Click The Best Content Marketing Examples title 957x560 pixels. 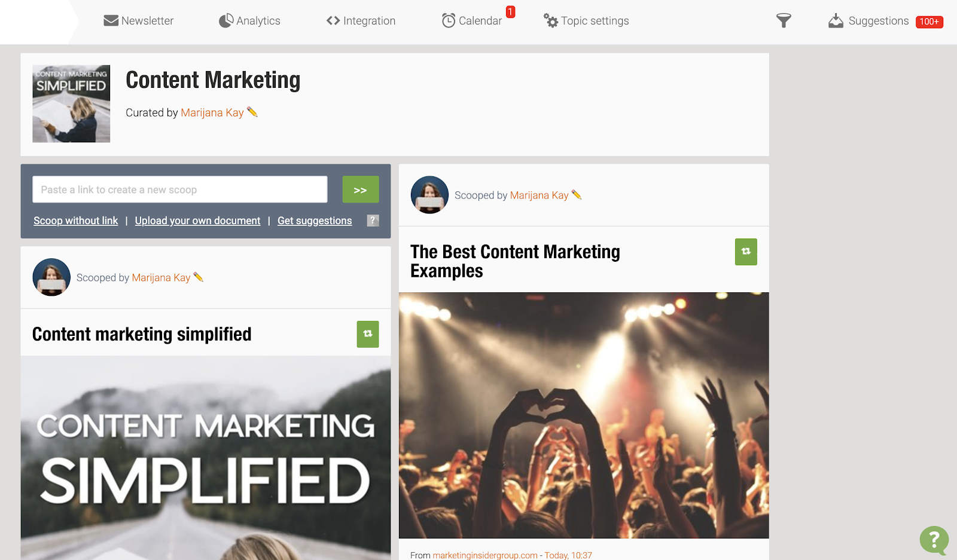[x=515, y=261]
